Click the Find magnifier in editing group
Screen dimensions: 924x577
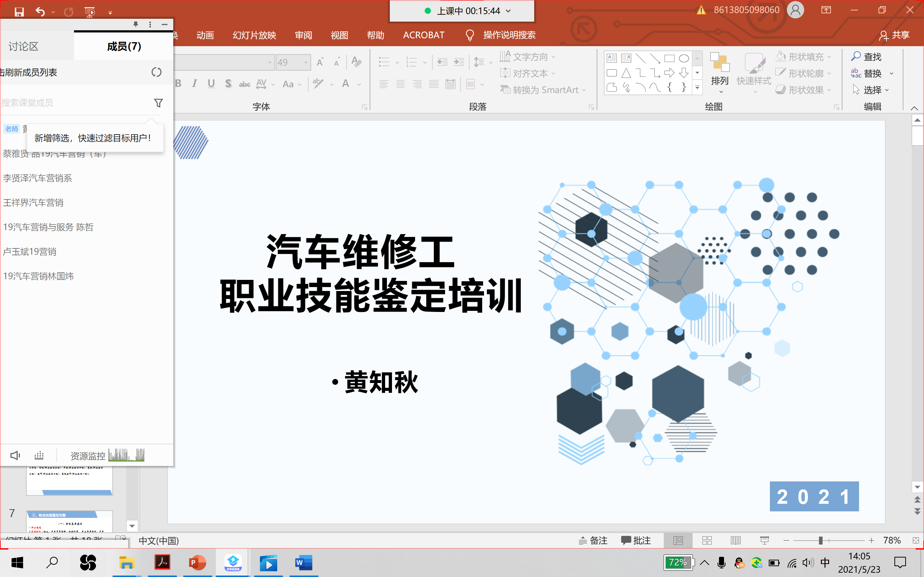tap(856, 57)
